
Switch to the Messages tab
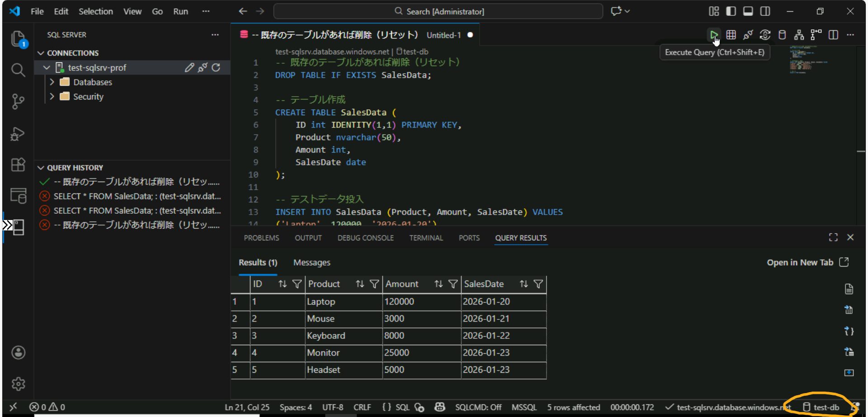click(311, 262)
